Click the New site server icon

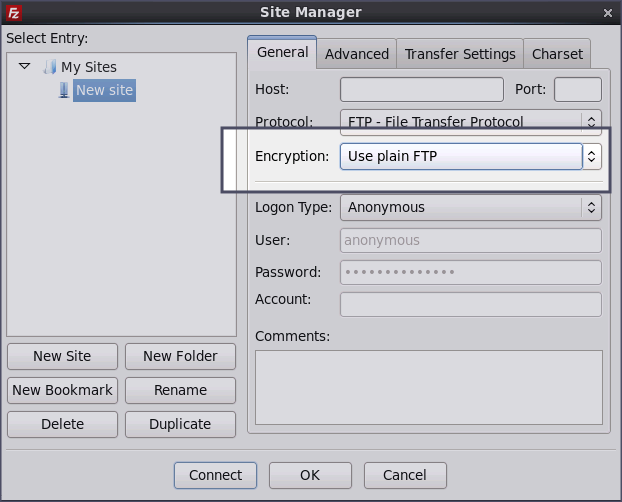point(64,90)
